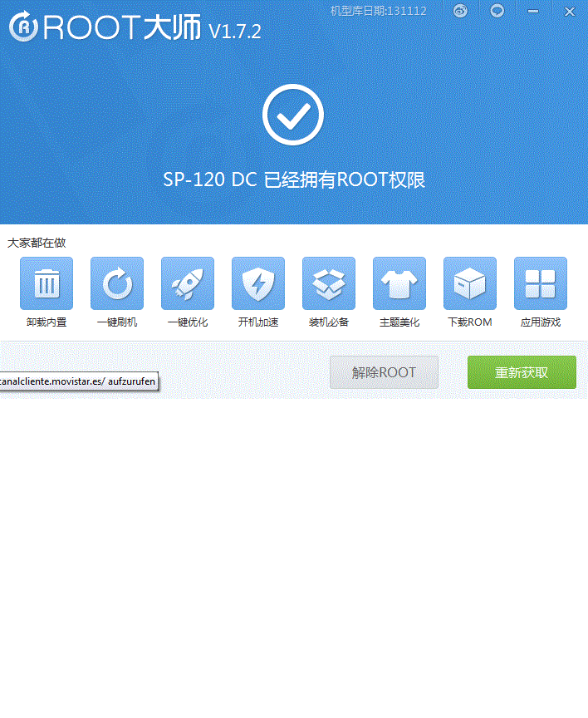Viewport: 588px width, 718px height.
Task: Click the canalcliente.movistar.es tooltip
Action: pyautogui.click(x=79, y=381)
